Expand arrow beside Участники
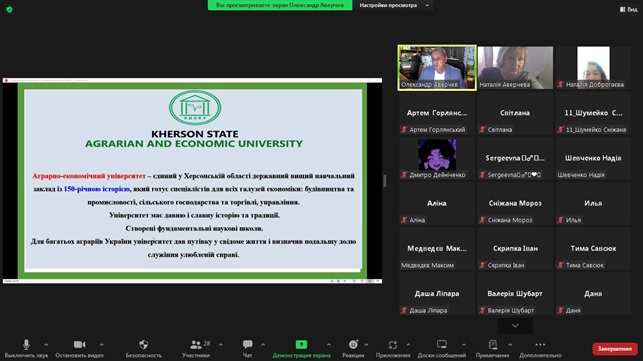 point(221,345)
